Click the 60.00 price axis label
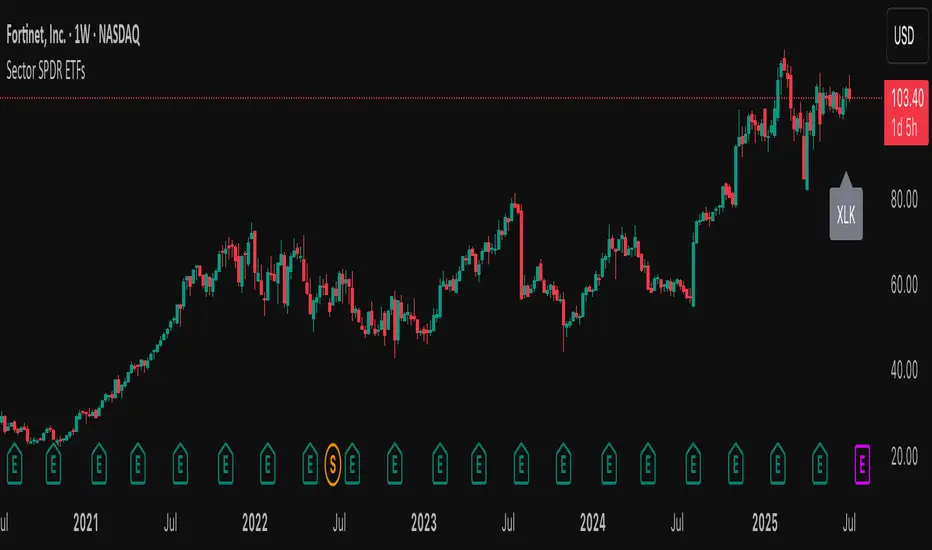This screenshot has height=550, width=932. 904,285
